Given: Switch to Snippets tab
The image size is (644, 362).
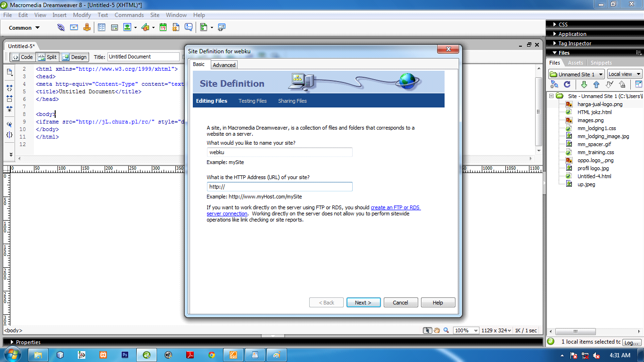Looking at the screenshot, I should point(601,63).
